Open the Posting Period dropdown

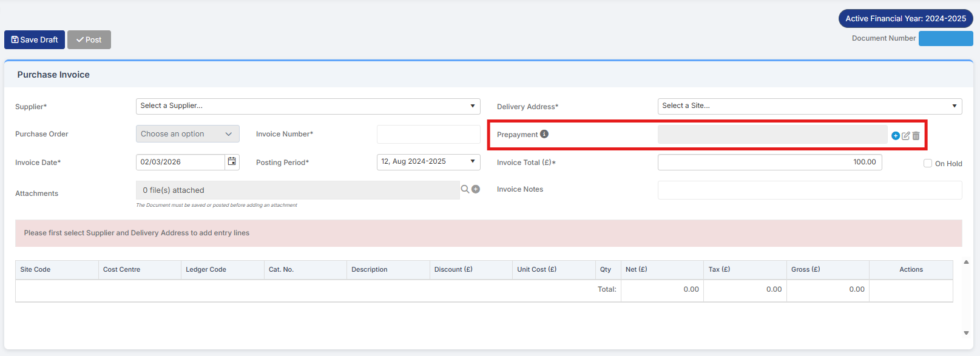(x=428, y=162)
